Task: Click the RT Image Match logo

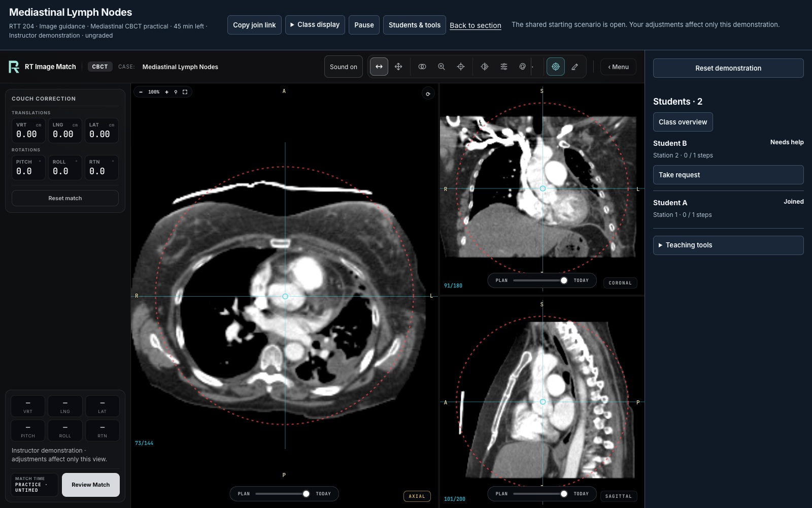Action: pyautogui.click(x=14, y=67)
